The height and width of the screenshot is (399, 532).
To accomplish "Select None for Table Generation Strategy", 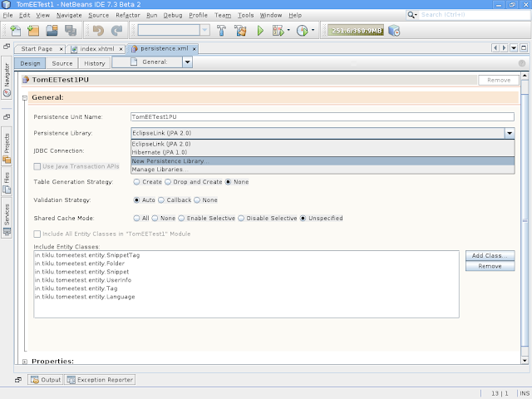I will point(228,182).
